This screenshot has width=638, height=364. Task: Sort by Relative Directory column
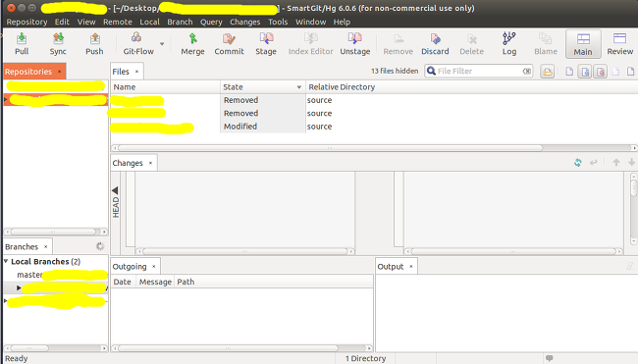click(471, 87)
